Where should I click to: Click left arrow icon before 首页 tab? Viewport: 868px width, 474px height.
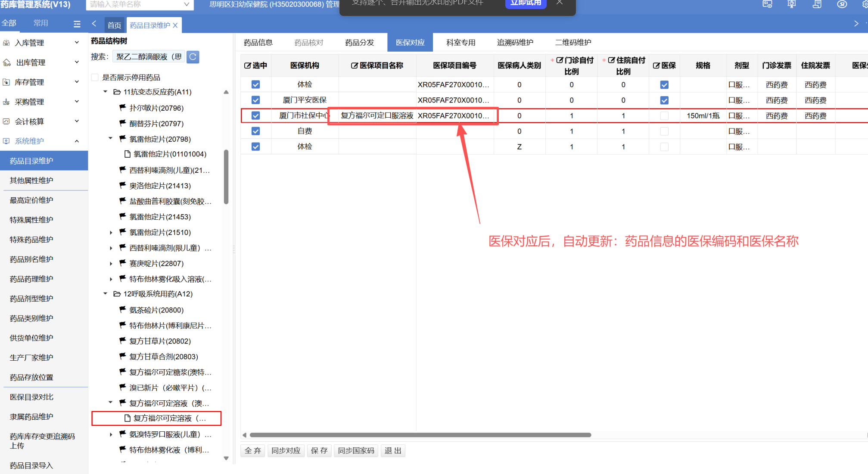pyautogui.click(x=94, y=24)
